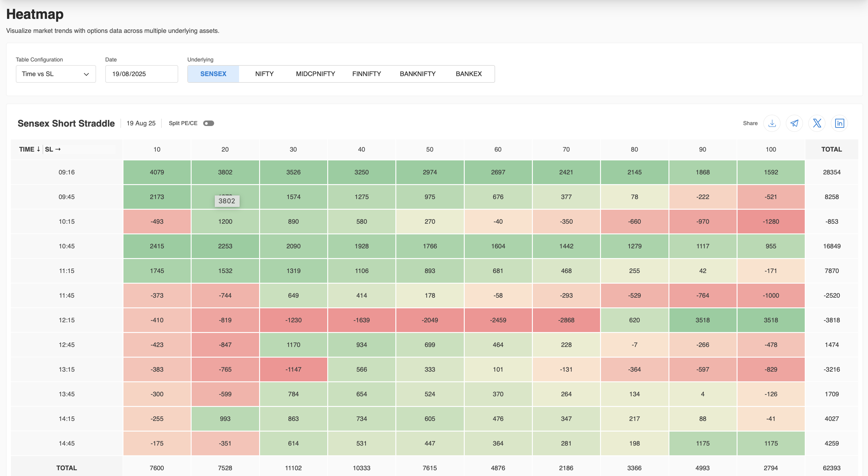Select the NIFTY underlying tab

tap(264, 74)
